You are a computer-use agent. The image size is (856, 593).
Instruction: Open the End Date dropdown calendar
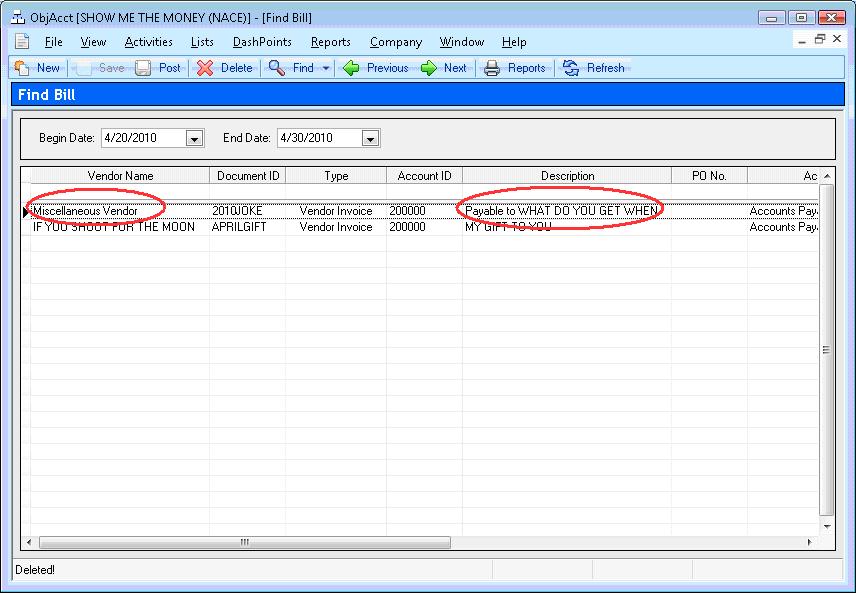point(370,138)
